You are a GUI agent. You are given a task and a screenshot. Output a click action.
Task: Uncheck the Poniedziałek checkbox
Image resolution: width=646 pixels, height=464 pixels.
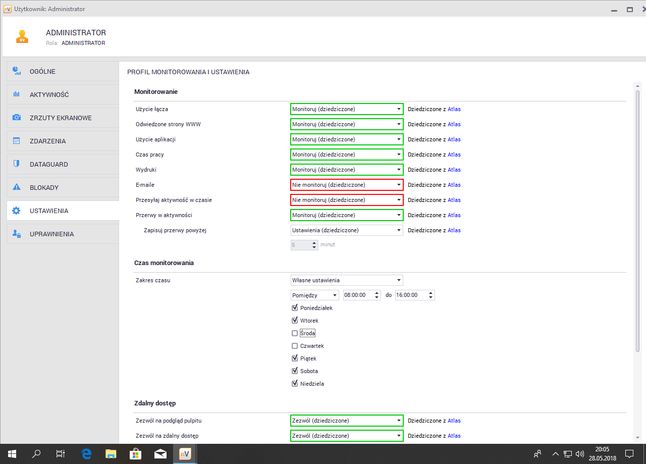coord(295,308)
